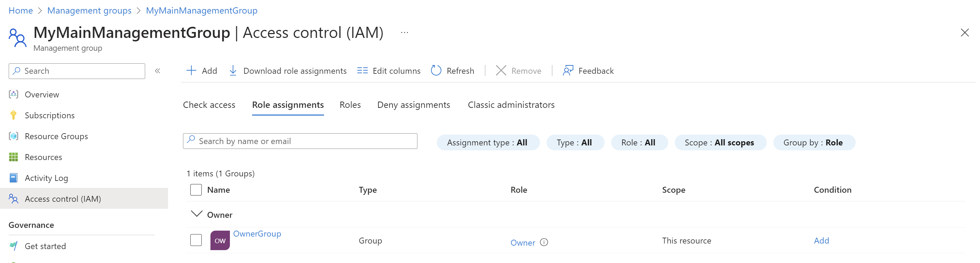Open the Group by : Role filter
This screenshot has width=980, height=263.
pos(814,143)
